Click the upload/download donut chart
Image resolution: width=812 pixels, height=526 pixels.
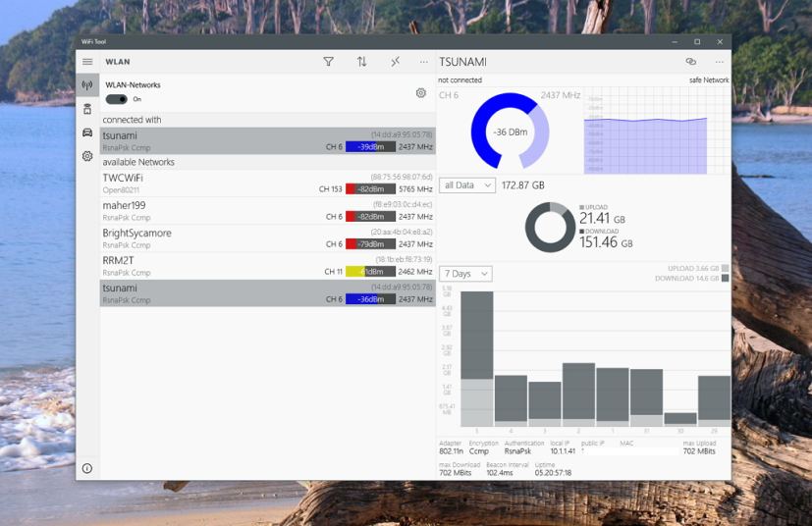tap(550, 228)
